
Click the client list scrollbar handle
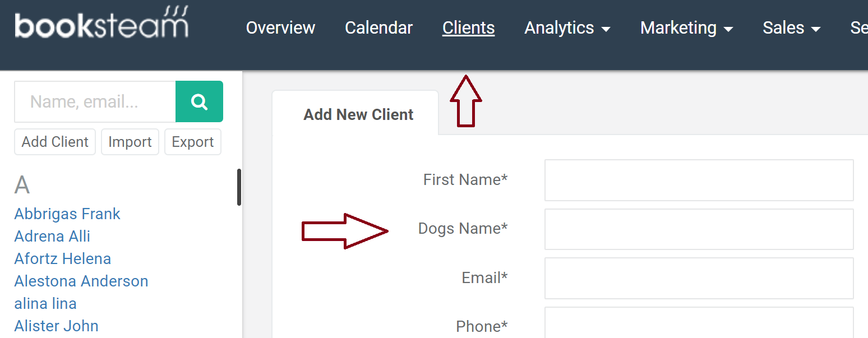(x=239, y=187)
